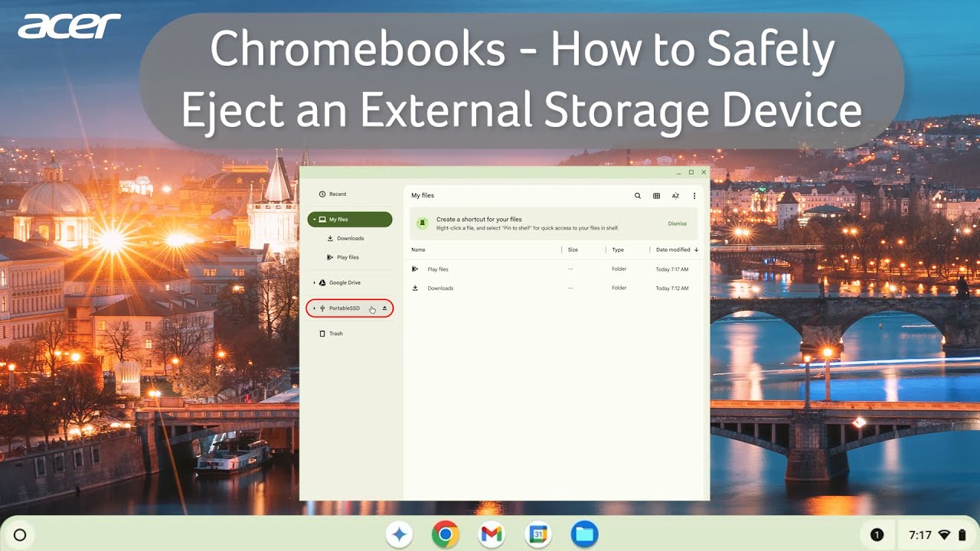
Task: Launch Chrome from the shelf
Action: click(446, 534)
